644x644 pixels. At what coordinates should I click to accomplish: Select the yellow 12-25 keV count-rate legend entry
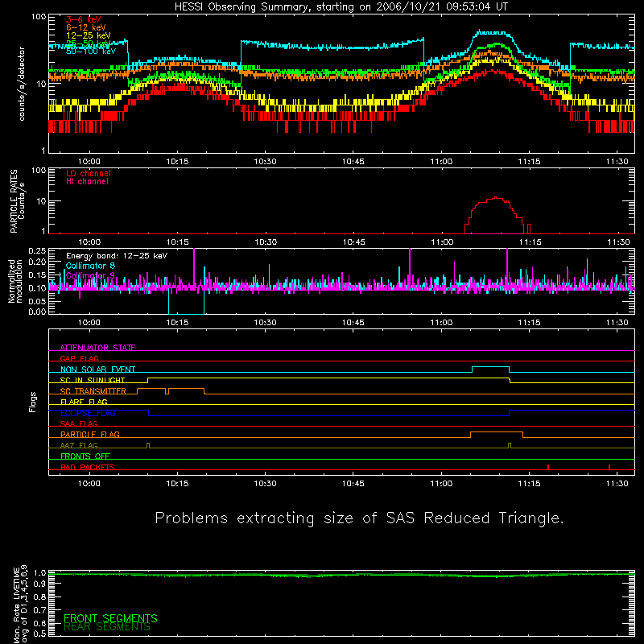point(89,35)
